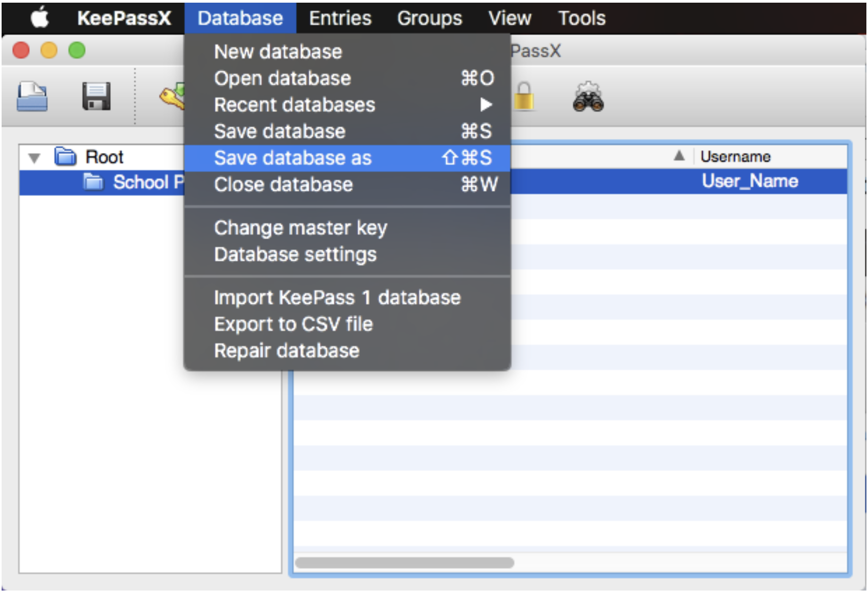The height and width of the screenshot is (598, 868).
Task: Click the binoculars Search icon
Action: click(x=588, y=98)
